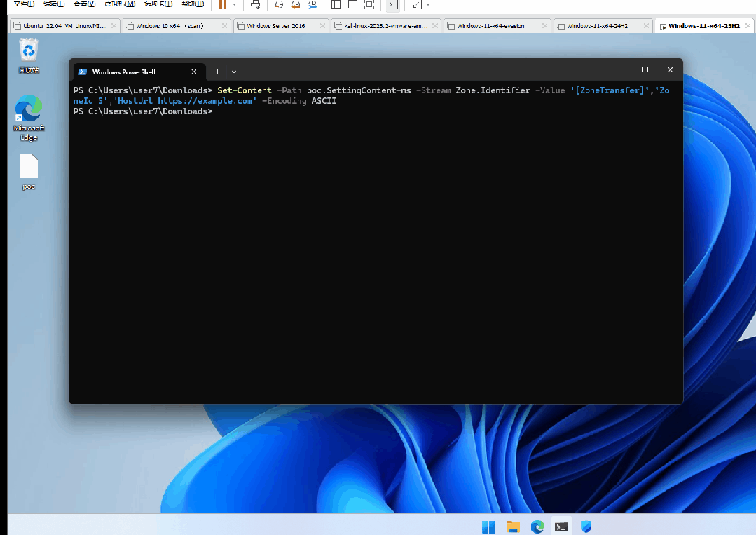
Task: Enter full screen mode for the VM
Action: tap(369, 5)
